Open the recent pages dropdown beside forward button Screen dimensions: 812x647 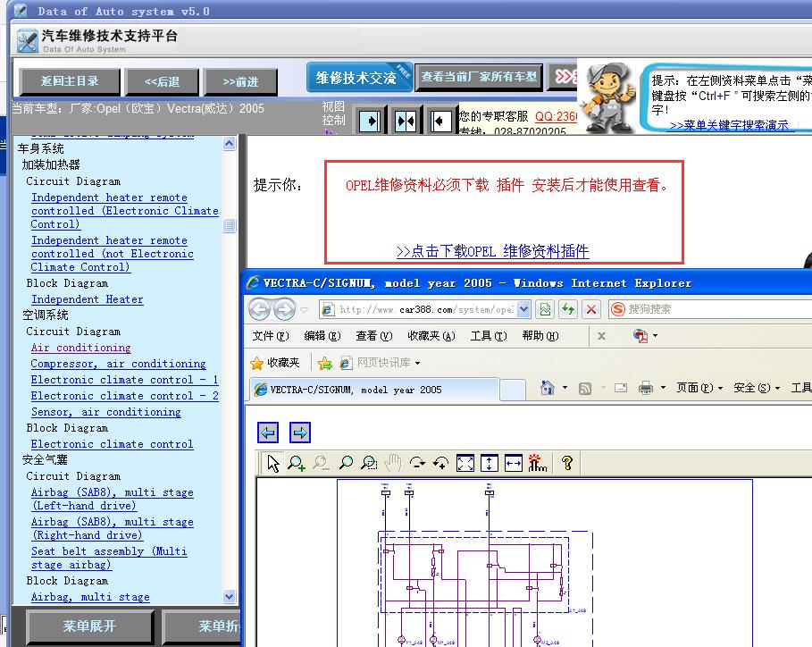tap(305, 310)
